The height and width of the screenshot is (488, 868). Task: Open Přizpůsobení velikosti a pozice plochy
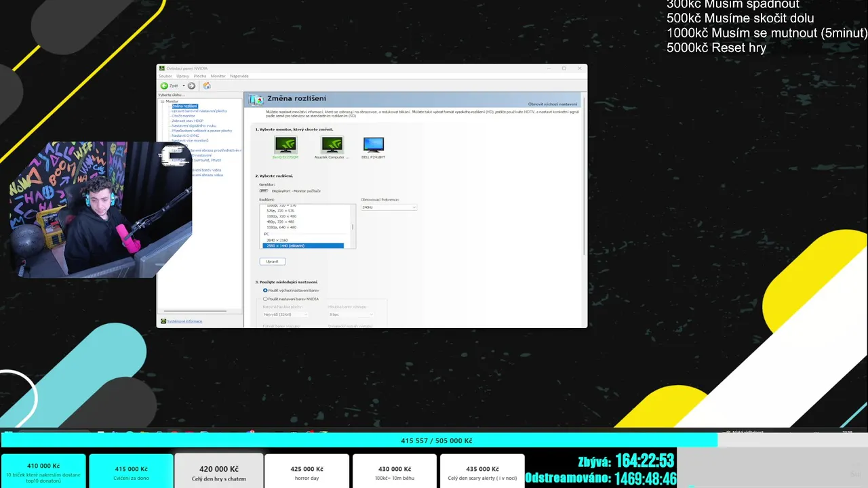[x=201, y=130]
